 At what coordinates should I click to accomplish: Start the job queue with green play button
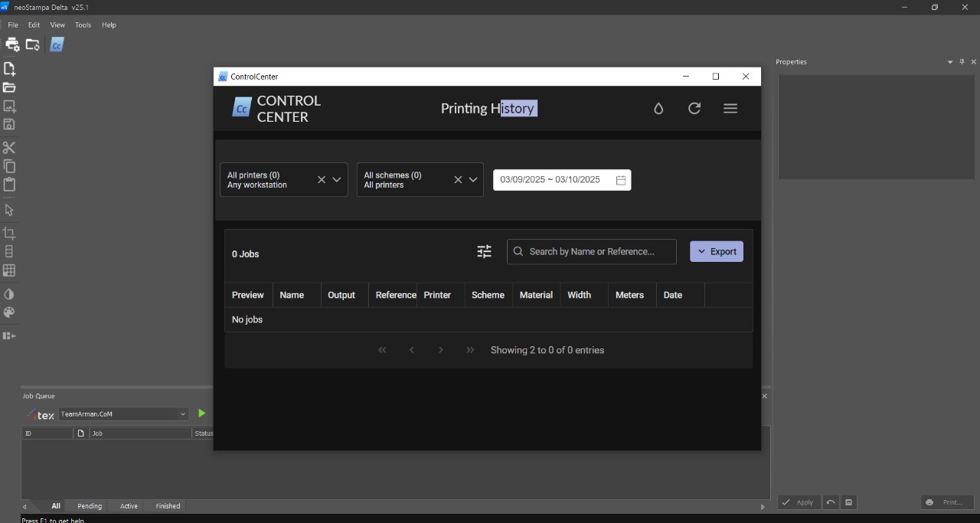(x=202, y=413)
